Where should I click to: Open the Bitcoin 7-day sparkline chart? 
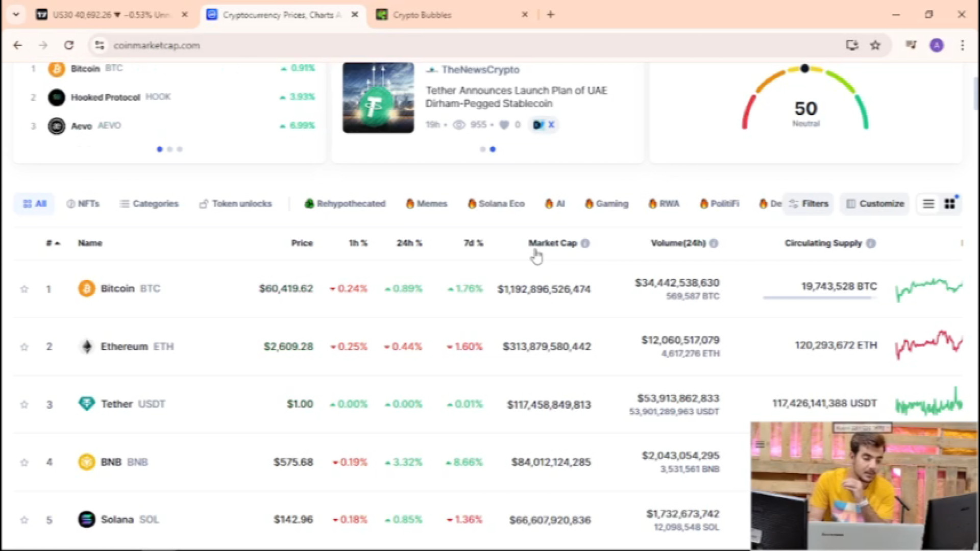click(929, 289)
